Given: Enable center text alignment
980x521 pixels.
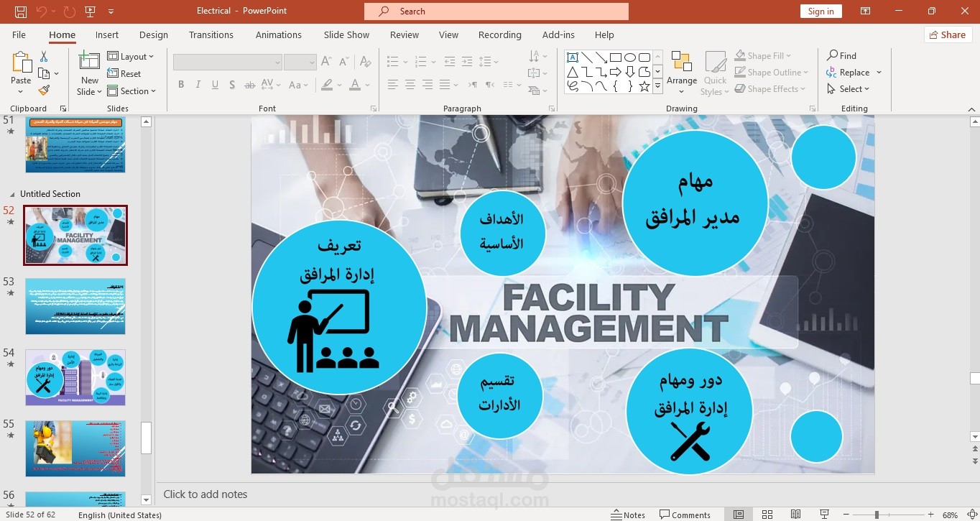Looking at the screenshot, I should (x=410, y=84).
